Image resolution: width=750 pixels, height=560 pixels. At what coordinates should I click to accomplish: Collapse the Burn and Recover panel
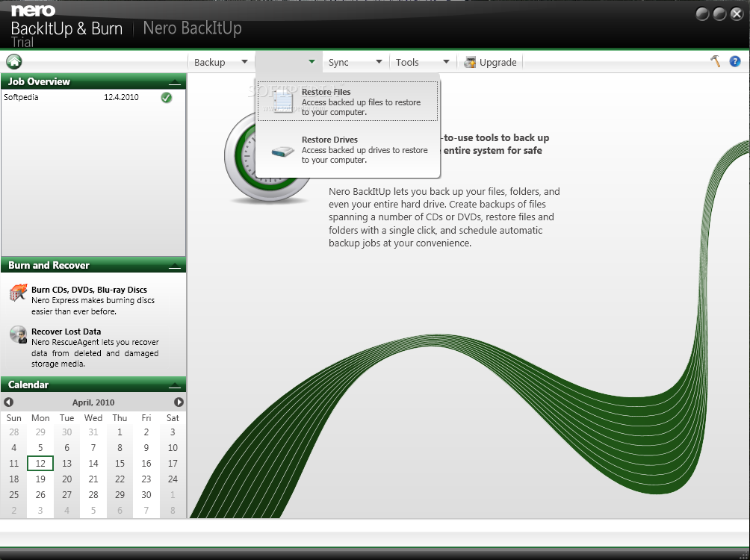click(x=175, y=265)
